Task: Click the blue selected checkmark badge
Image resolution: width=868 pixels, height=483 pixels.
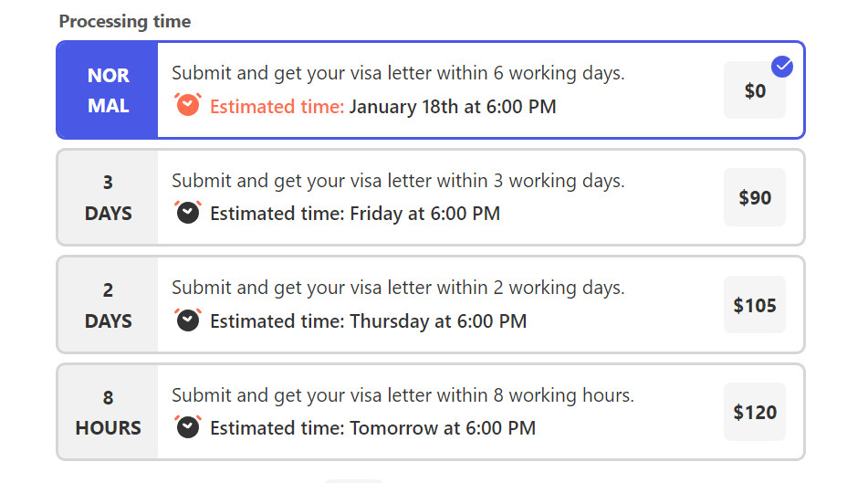Action: tap(782, 67)
